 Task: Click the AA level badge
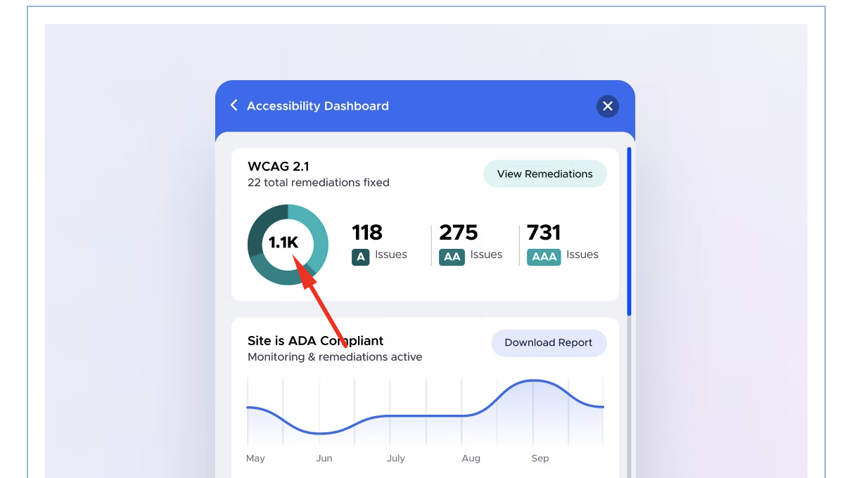pyautogui.click(x=452, y=257)
